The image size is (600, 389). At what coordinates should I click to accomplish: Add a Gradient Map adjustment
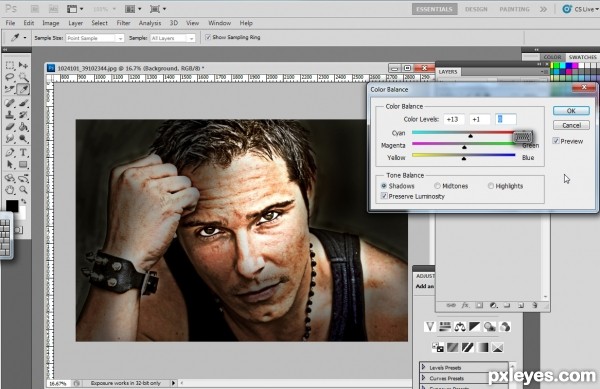coord(482,347)
